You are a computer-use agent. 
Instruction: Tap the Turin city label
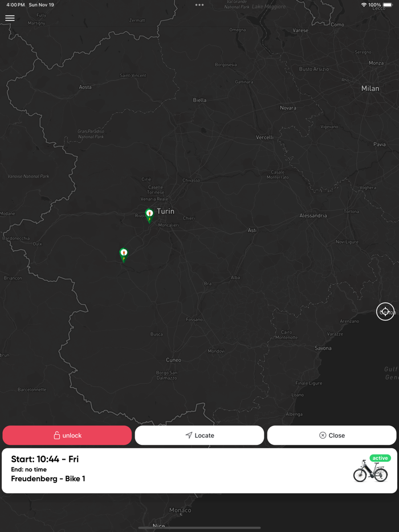tap(165, 211)
